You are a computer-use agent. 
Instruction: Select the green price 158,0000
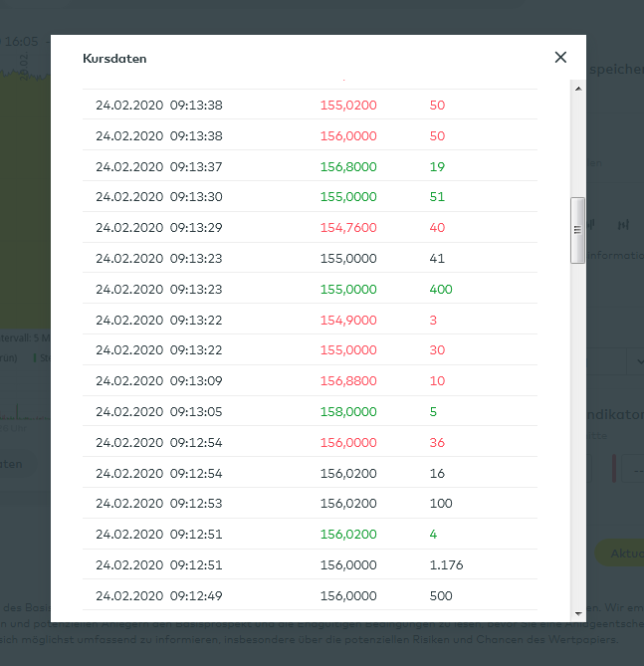348,411
